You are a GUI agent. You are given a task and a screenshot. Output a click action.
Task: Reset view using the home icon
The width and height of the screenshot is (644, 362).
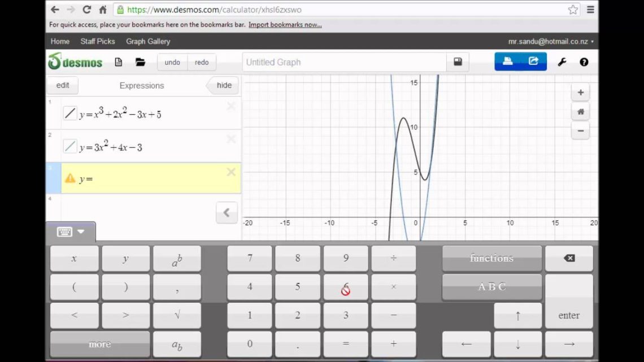tap(580, 111)
